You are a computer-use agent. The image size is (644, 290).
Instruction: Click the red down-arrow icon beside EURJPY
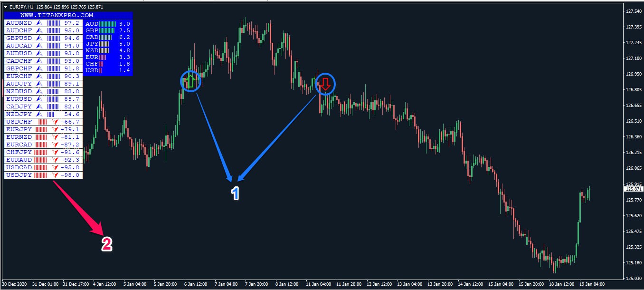click(56, 129)
